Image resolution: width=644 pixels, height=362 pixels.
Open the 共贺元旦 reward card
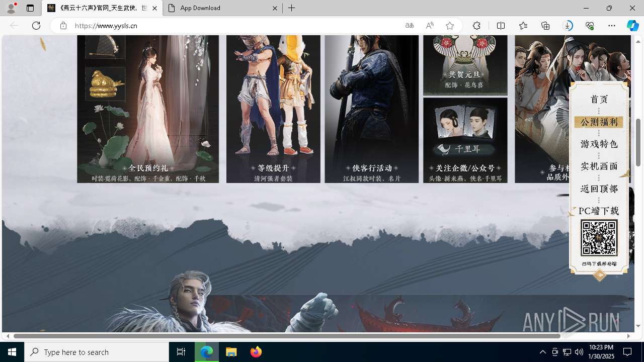465,65
